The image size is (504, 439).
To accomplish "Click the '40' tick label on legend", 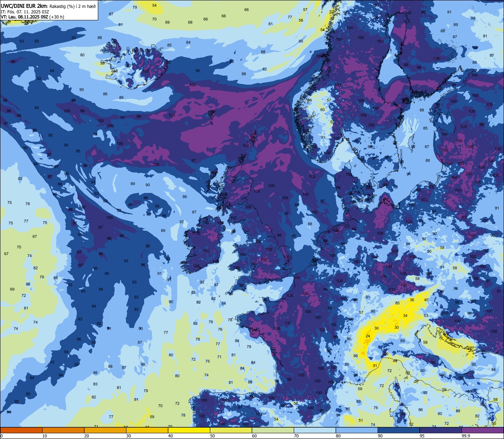I will tap(170, 436).
